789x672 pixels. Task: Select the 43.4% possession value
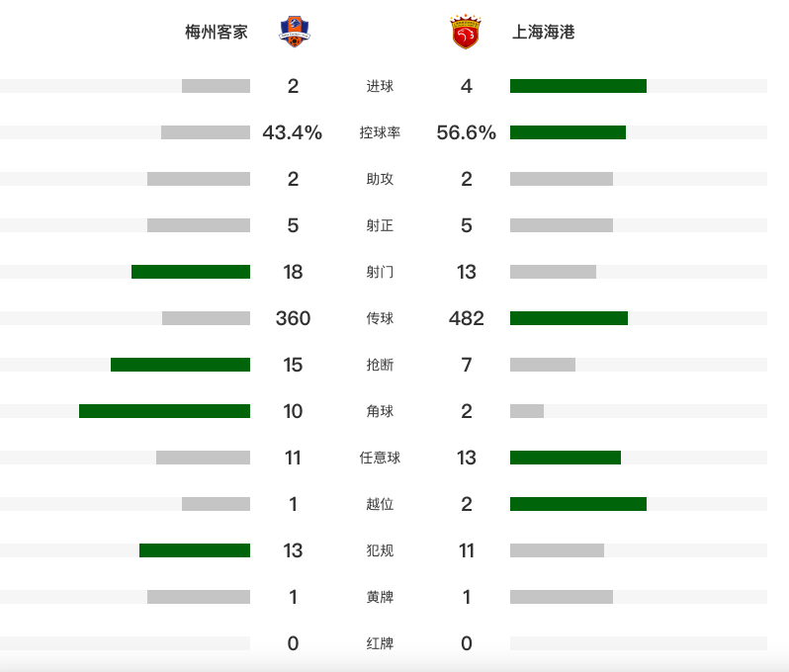point(293,132)
